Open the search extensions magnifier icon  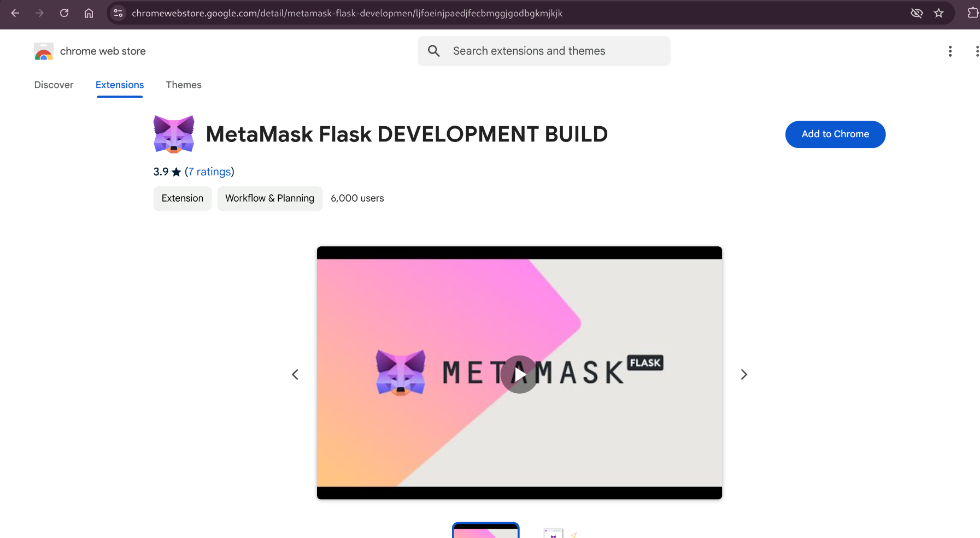(x=434, y=51)
